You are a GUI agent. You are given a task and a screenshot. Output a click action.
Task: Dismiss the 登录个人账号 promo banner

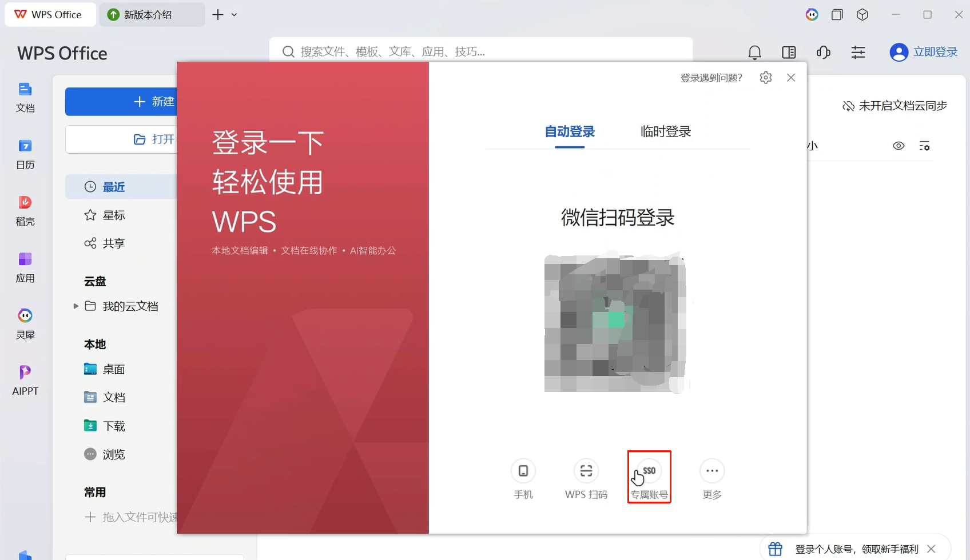(932, 549)
